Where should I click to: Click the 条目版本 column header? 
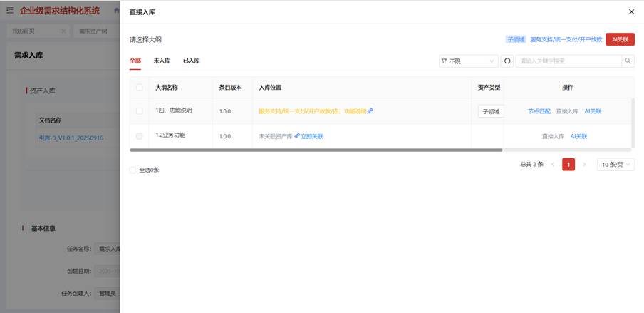click(230, 87)
